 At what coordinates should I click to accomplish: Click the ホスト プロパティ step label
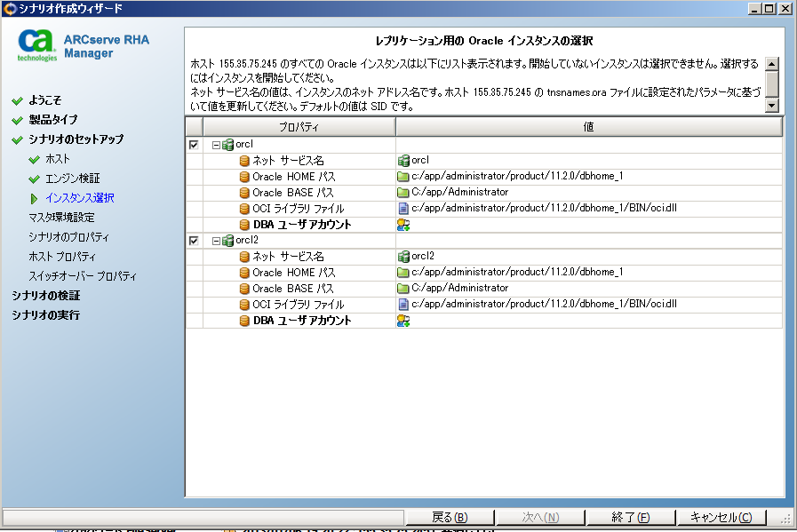pos(62,257)
